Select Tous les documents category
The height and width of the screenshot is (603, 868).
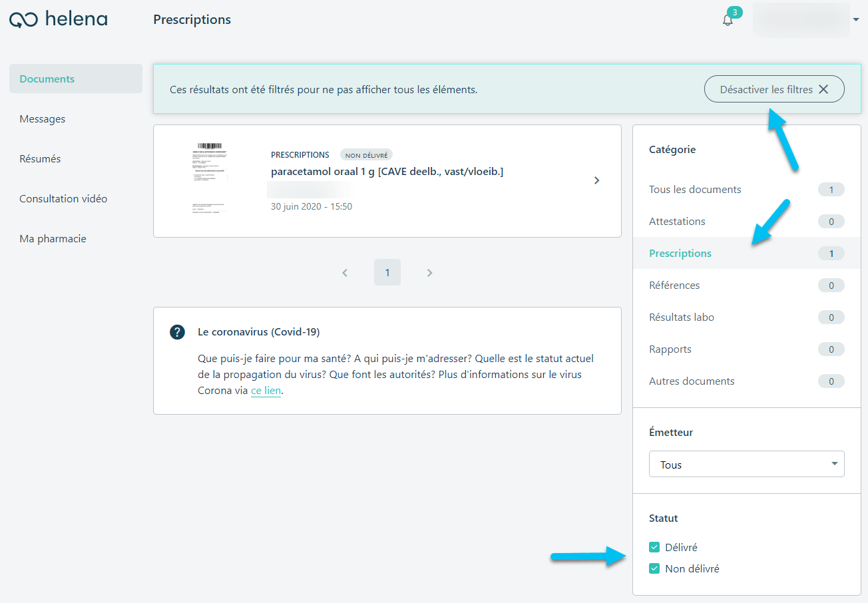coord(747,190)
